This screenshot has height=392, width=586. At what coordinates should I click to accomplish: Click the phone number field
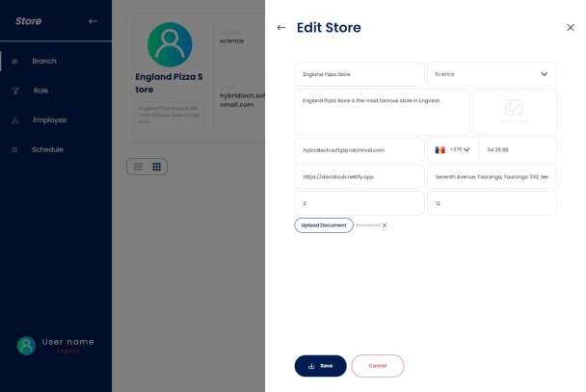pos(518,150)
